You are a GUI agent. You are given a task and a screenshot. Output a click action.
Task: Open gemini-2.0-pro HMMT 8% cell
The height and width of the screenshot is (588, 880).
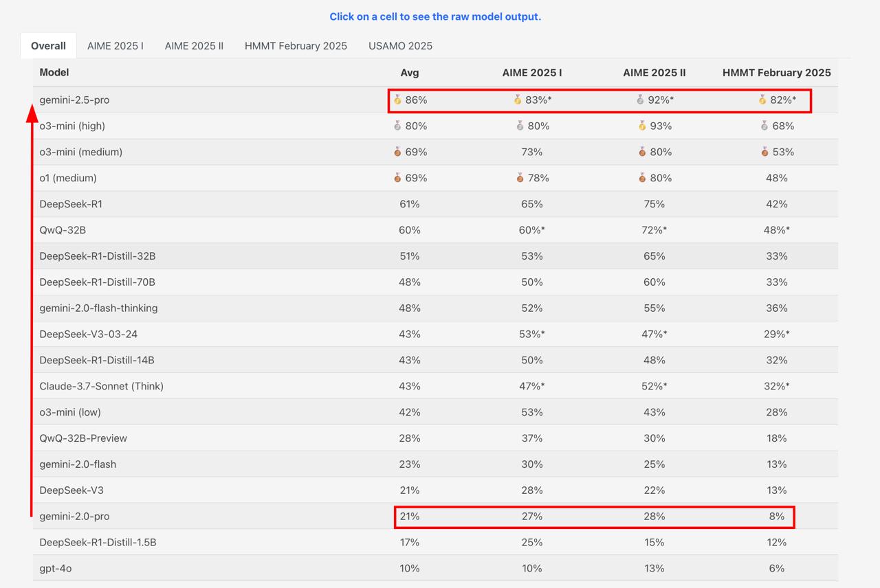point(777,517)
